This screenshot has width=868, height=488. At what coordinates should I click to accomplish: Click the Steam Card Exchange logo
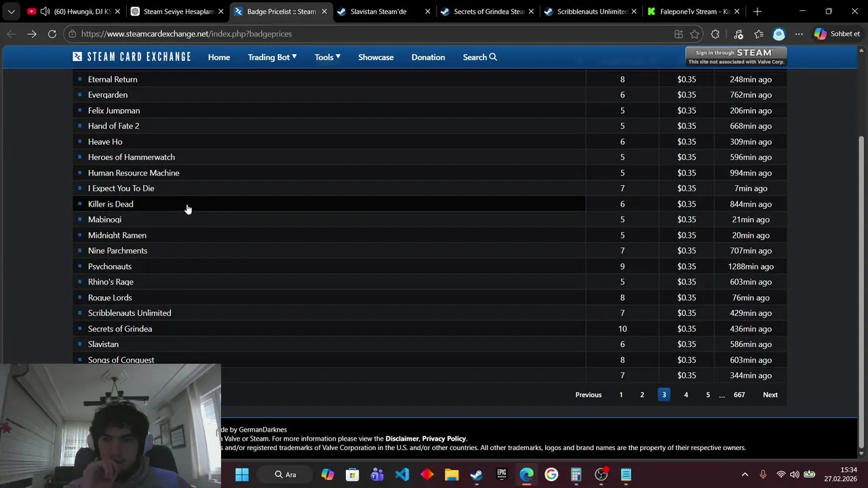coord(132,57)
